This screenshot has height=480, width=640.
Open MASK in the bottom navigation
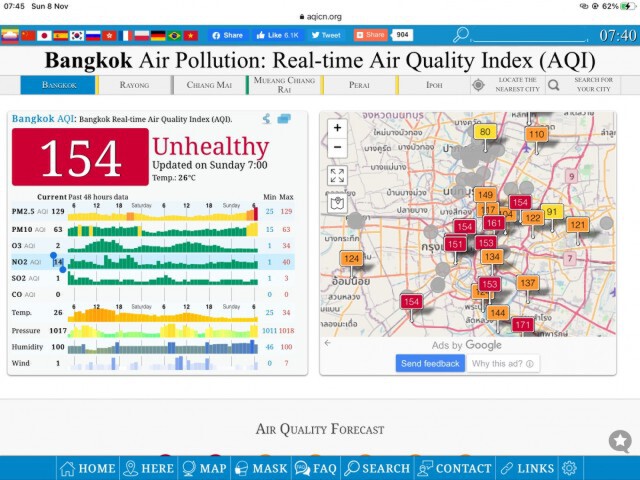tap(261, 468)
